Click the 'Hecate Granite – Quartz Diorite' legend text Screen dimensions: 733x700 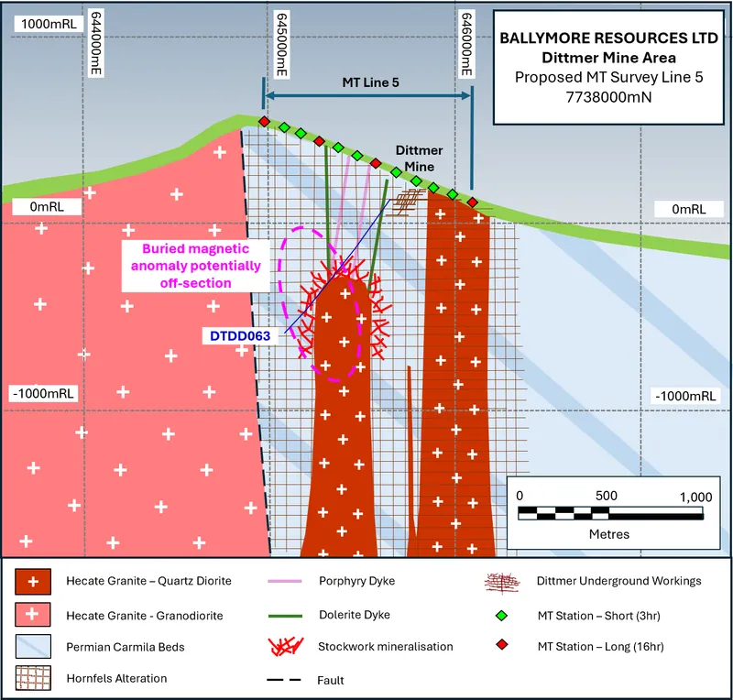point(148,581)
